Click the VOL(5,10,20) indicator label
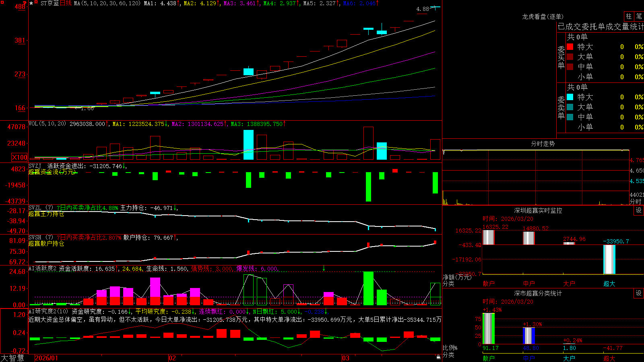The image size is (644, 362). (47, 123)
